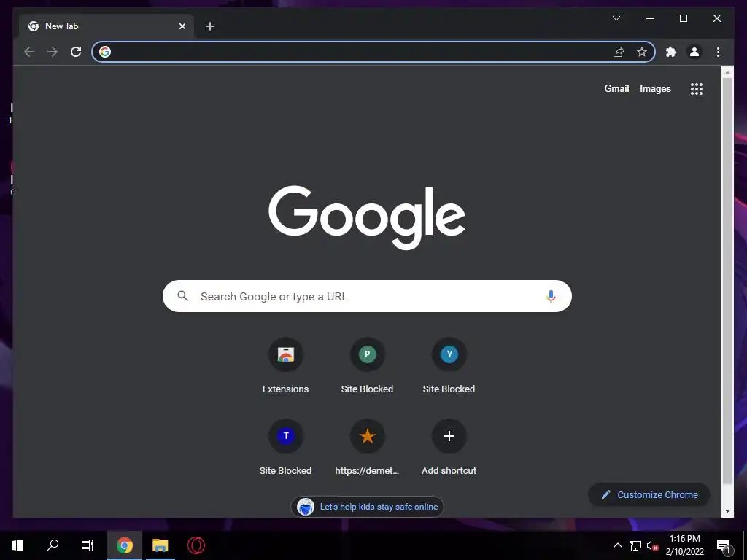This screenshot has width=747, height=560.
Task: Start voice search with microphone icon
Action: click(x=551, y=296)
